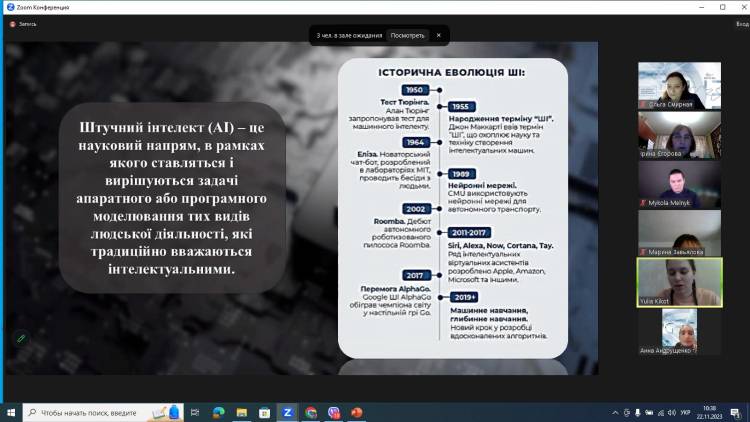Click the green annotation pencil icon
This screenshot has height=422, width=750.
pyautogui.click(x=20, y=339)
